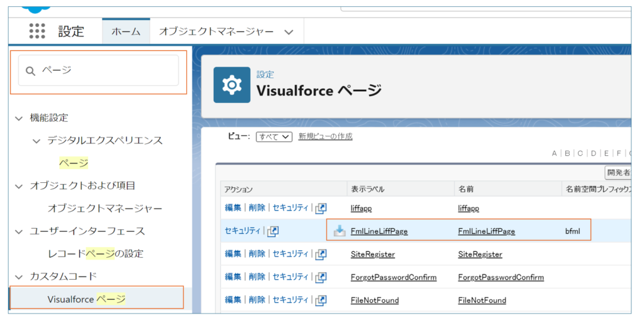Collapse the ユーザーインターフェース section
The width and height of the screenshot is (644, 323).
click(19, 231)
